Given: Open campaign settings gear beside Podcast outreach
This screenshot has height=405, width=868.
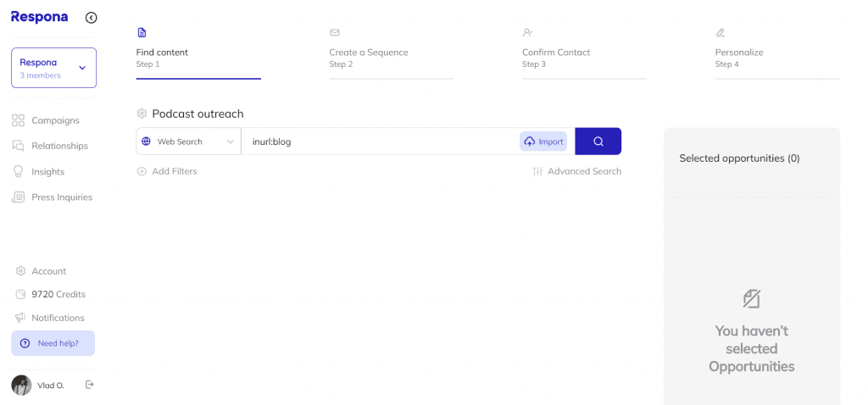Looking at the screenshot, I should click(142, 114).
